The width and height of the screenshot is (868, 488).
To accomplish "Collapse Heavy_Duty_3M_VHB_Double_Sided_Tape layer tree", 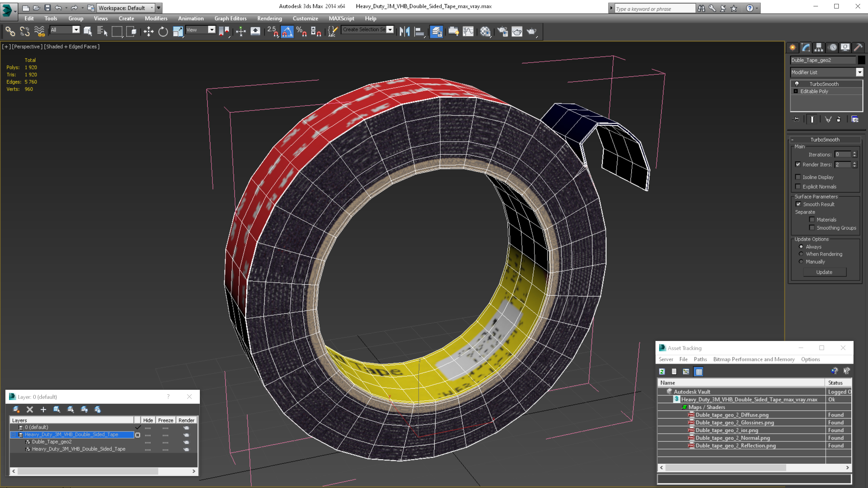I will pos(14,434).
